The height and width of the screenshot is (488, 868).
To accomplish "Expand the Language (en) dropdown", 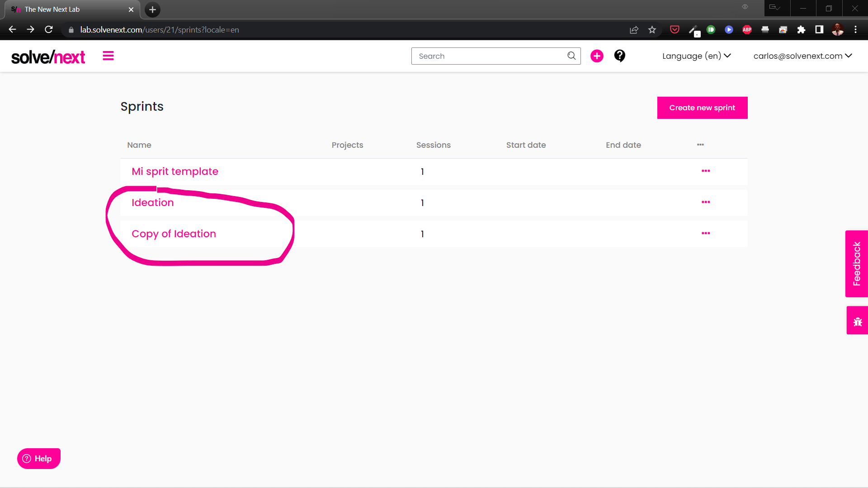I will coord(696,56).
